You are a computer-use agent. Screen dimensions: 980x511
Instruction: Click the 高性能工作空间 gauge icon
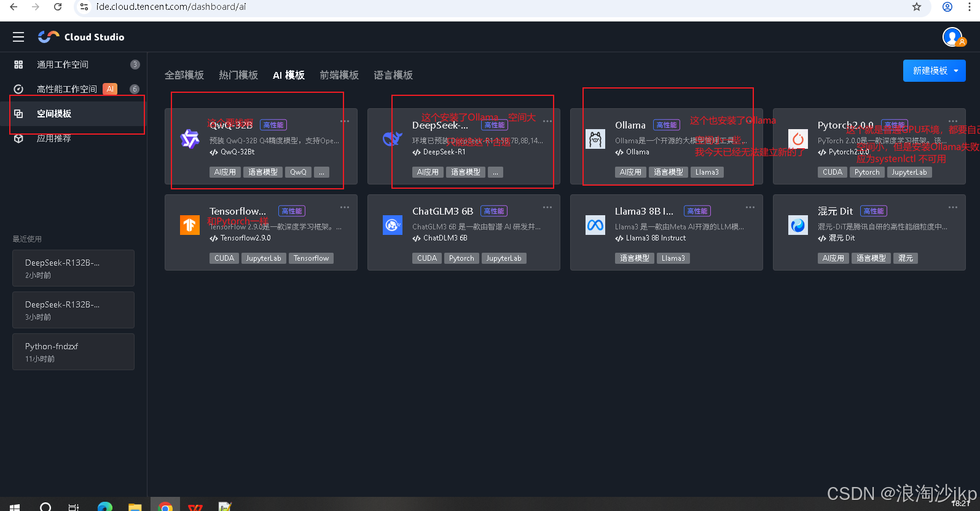coord(18,89)
